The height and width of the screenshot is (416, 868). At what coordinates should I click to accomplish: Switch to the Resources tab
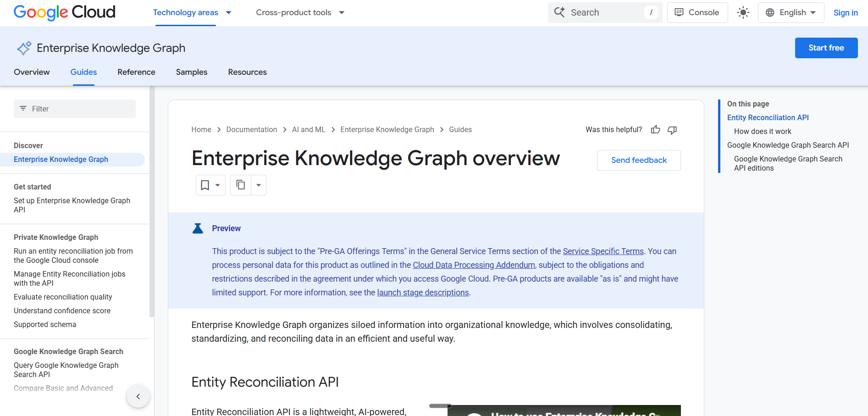pyautogui.click(x=247, y=72)
